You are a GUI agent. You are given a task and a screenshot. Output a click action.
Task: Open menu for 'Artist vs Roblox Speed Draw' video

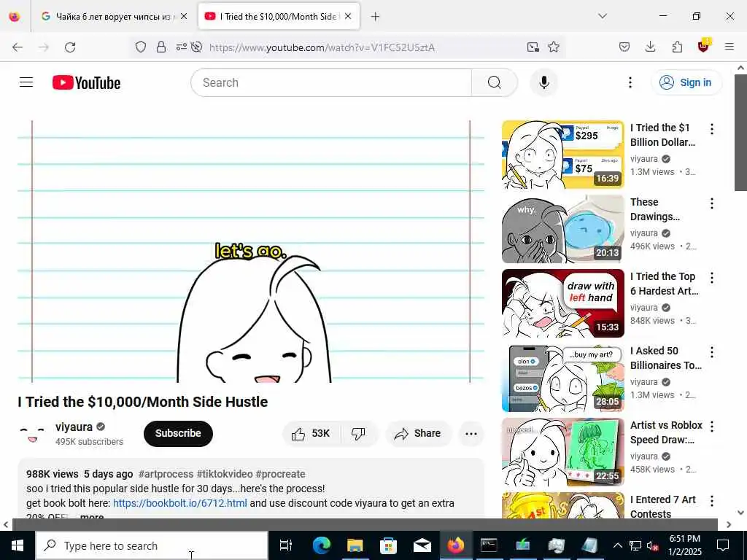pos(712,426)
